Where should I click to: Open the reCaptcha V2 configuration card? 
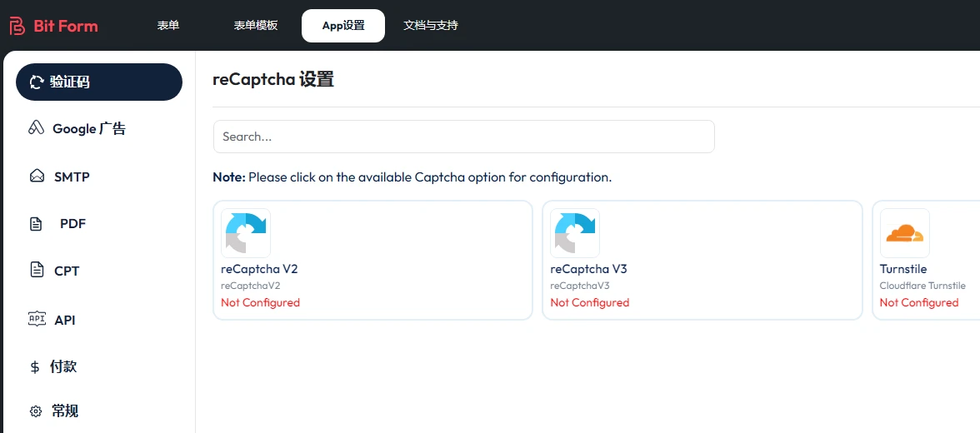(x=373, y=260)
